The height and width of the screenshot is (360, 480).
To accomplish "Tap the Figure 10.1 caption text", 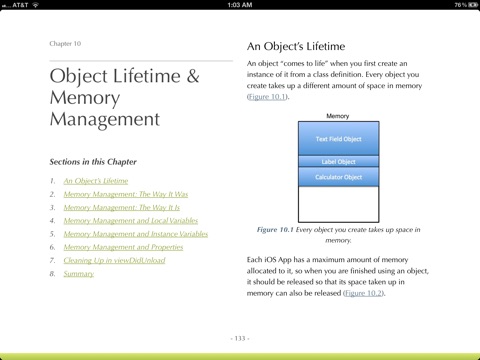I will tap(338, 235).
